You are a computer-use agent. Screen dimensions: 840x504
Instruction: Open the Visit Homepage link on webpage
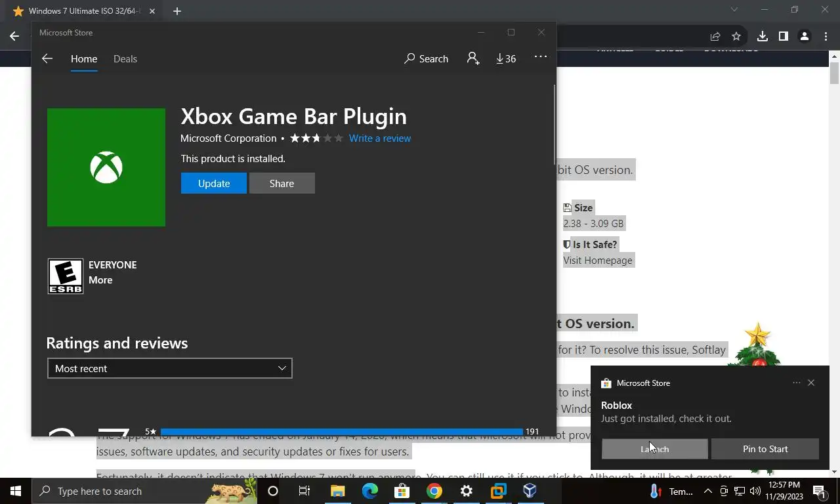click(598, 260)
